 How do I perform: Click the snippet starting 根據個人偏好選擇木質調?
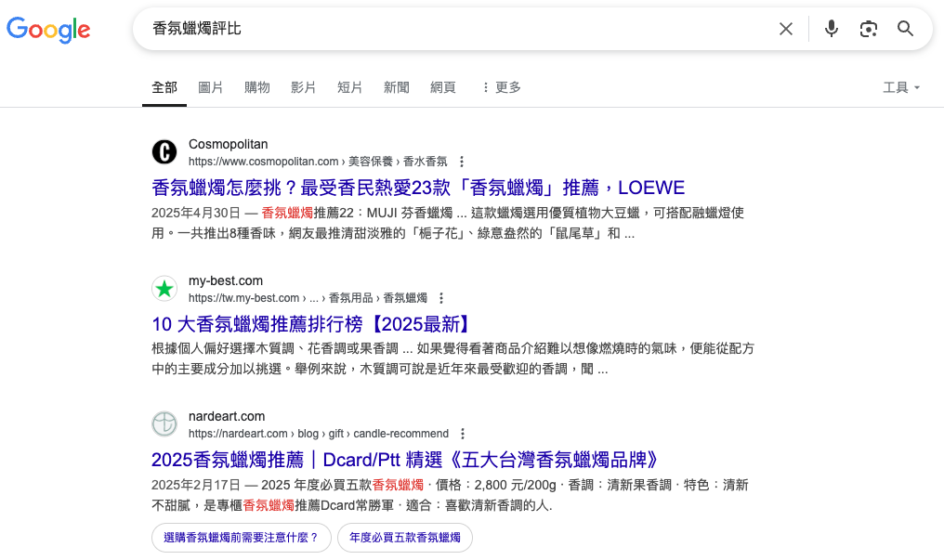tap(452, 358)
